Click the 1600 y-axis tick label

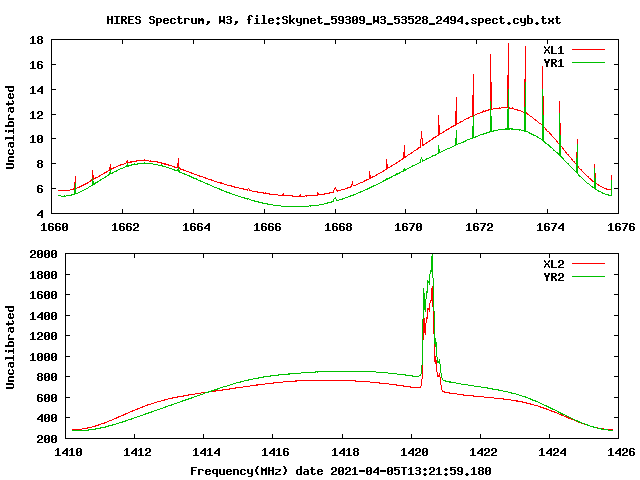pos(43,295)
